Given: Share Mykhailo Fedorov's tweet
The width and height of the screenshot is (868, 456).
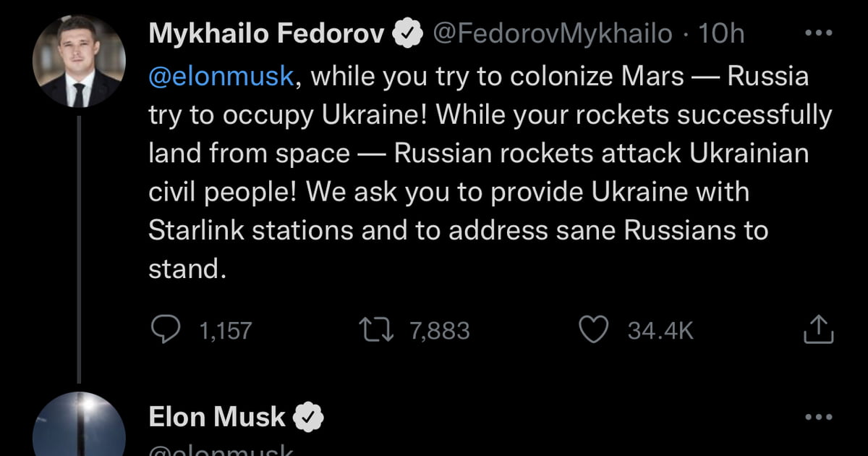Looking at the screenshot, I should point(819,329).
